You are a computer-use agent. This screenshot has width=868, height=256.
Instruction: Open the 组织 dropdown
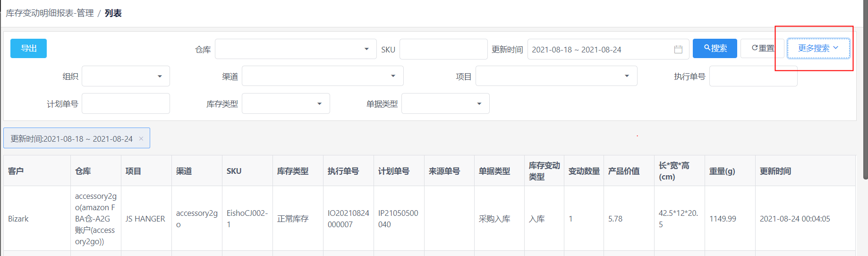tap(126, 76)
